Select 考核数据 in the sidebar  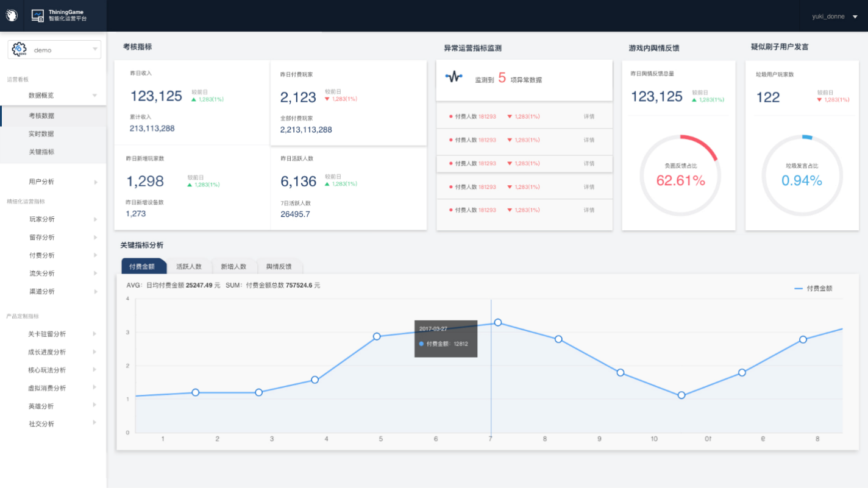click(x=53, y=116)
